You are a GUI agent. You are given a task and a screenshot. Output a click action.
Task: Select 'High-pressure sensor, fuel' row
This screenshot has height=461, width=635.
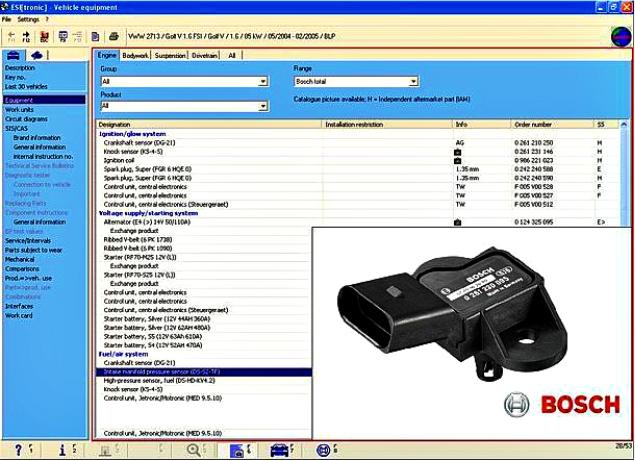(x=204, y=381)
